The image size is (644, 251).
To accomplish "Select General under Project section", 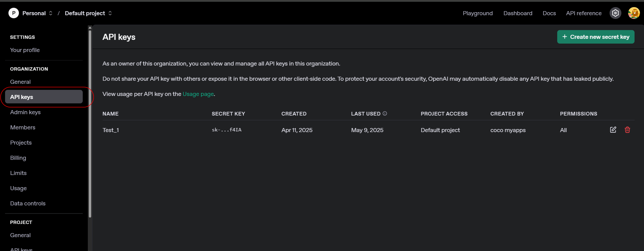I will coord(20,235).
